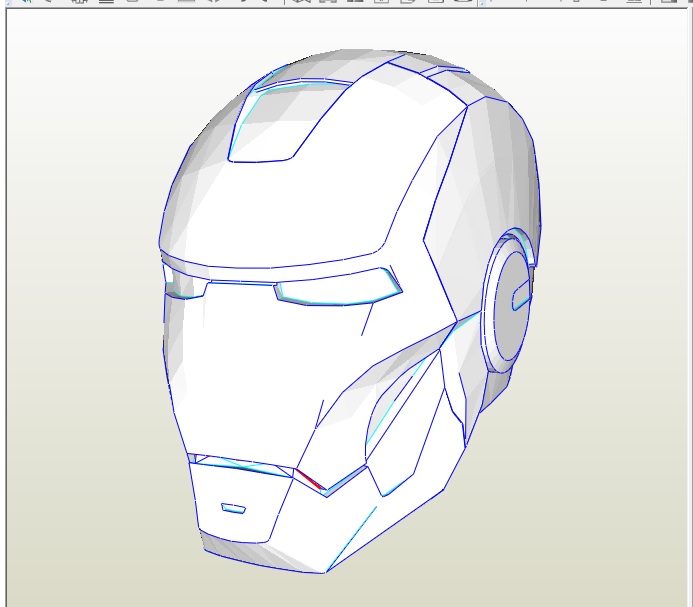Click the empty background of the 3D view

tap(80, 100)
